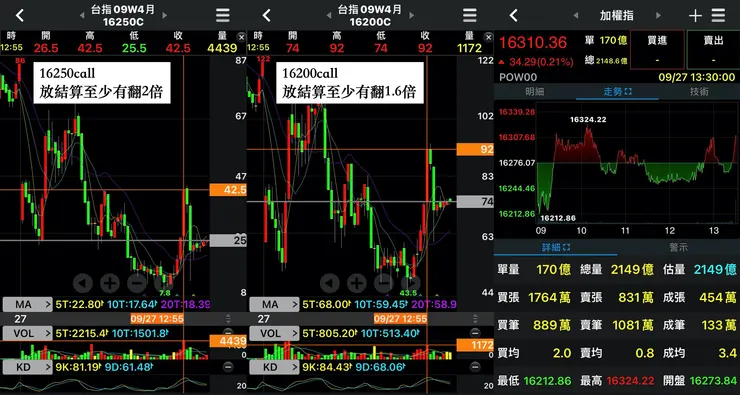
Task: Collapse the VOL panel on the 16250C chart
Action: pyautogui.click(x=228, y=332)
